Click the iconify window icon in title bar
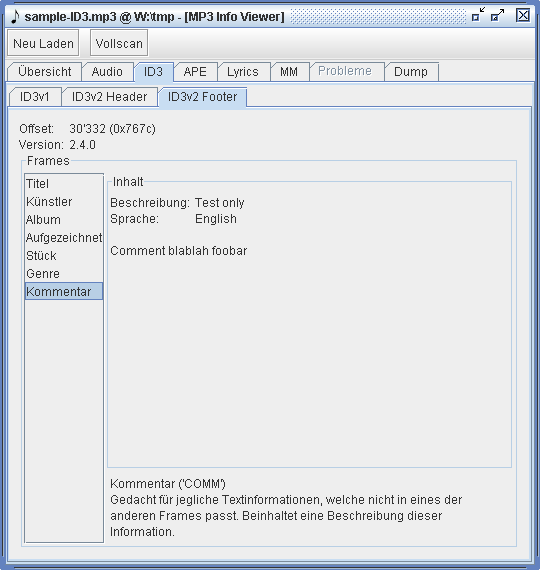The width and height of the screenshot is (540, 570). 478,15
